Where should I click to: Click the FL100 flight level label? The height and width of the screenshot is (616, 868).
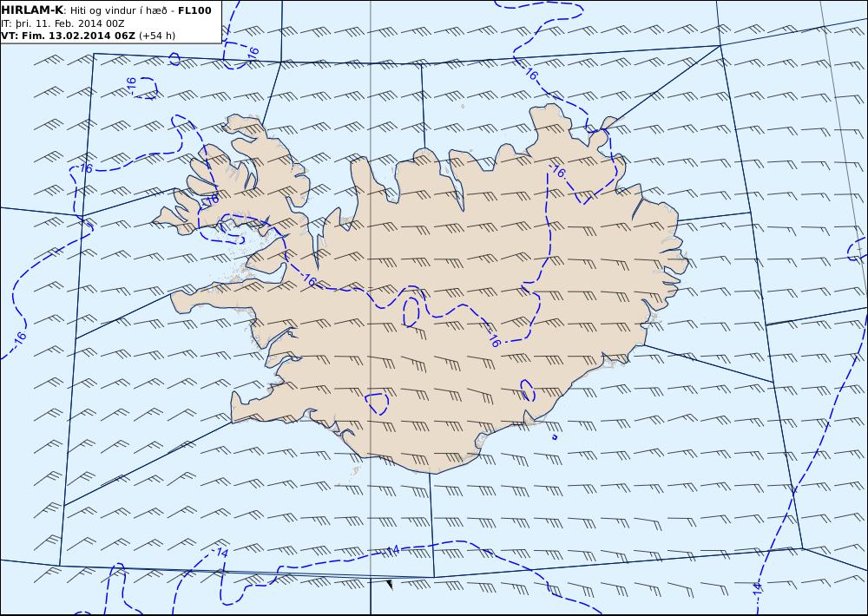(x=194, y=10)
